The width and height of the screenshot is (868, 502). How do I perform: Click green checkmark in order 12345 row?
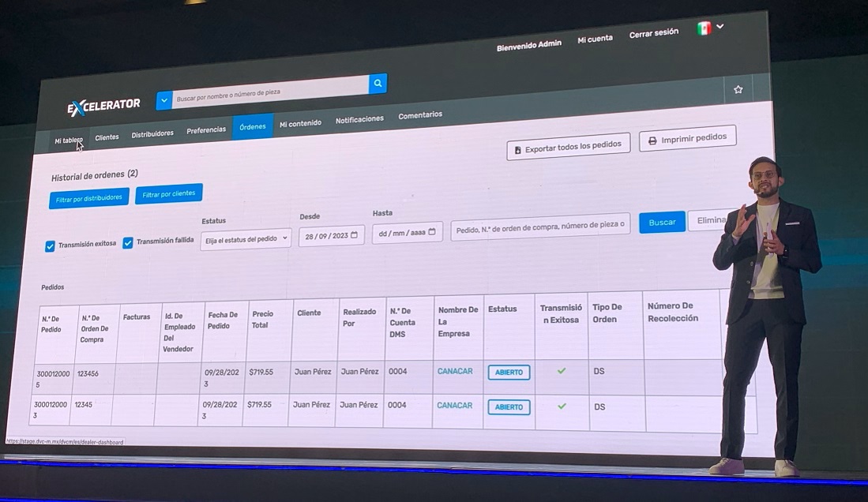pyautogui.click(x=562, y=406)
